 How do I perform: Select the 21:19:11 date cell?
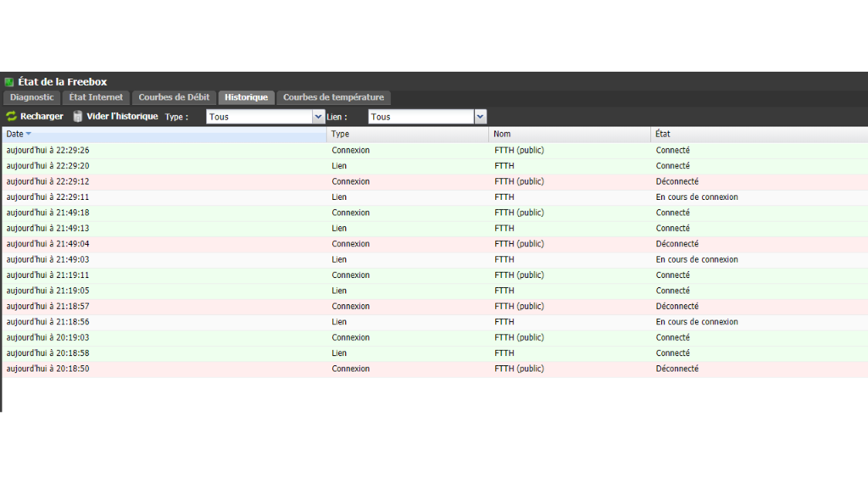47,275
